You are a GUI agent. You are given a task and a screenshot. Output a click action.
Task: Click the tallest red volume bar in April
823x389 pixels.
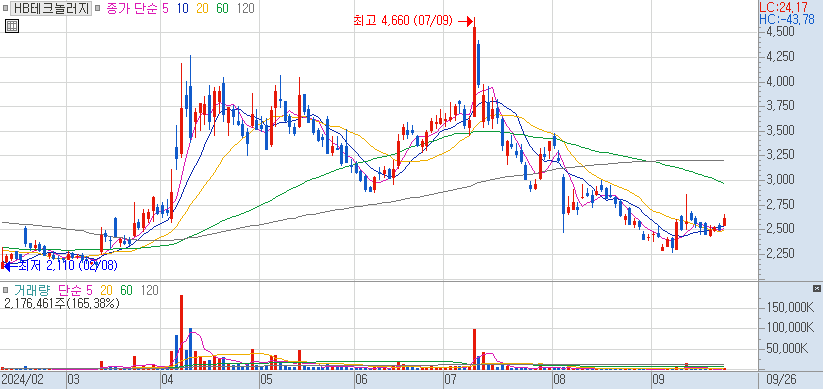182,332
